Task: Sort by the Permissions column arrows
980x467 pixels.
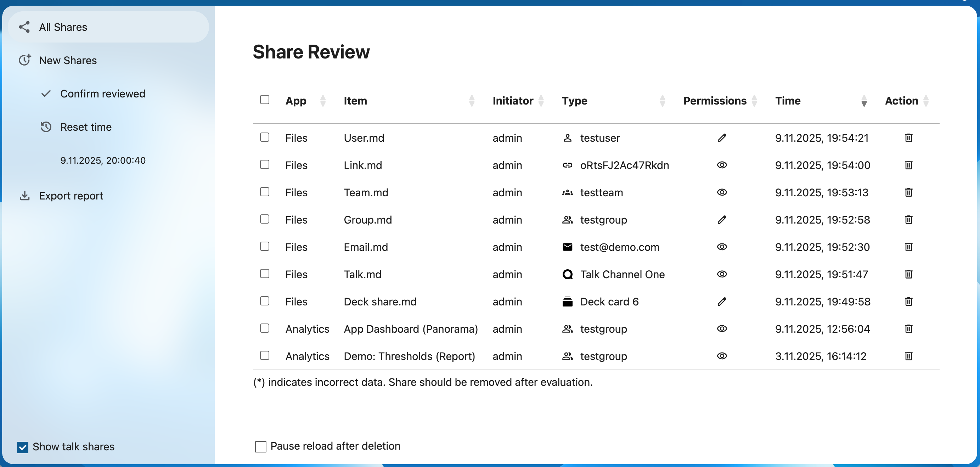Action: (x=754, y=101)
